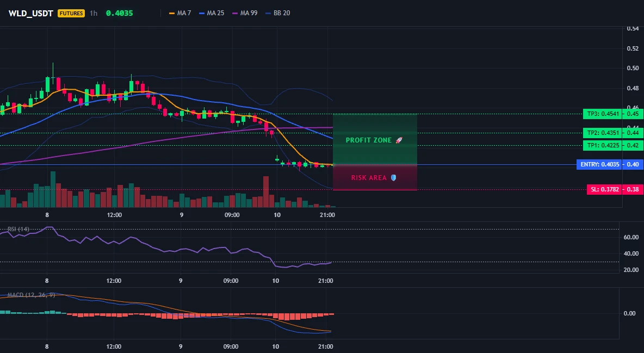Click the 0.48 price axis label
Image resolution: width=644 pixels, height=353 pixels.
(633, 88)
